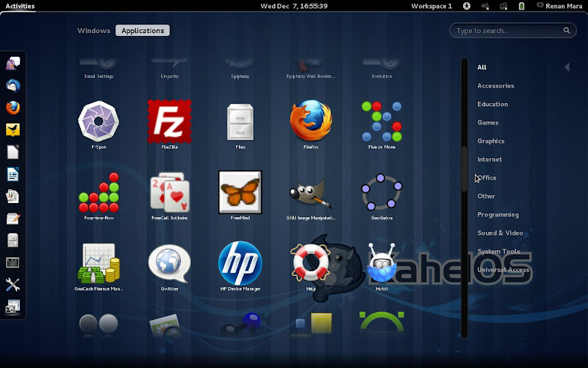Image resolution: width=588 pixels, height=368 pixels.
Task: Open the accessibility menu in top bar
Action: point(467,6)
